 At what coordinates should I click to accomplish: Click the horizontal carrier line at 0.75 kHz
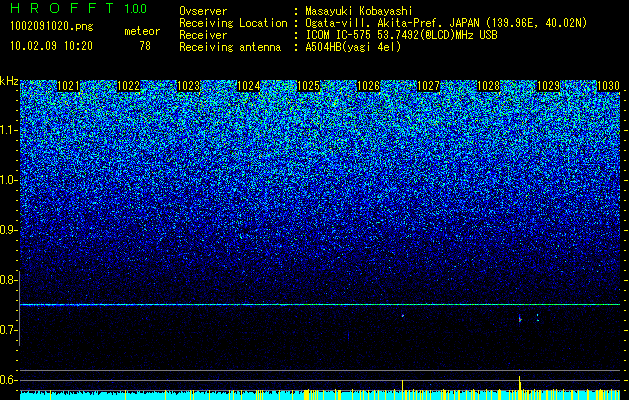320,305
